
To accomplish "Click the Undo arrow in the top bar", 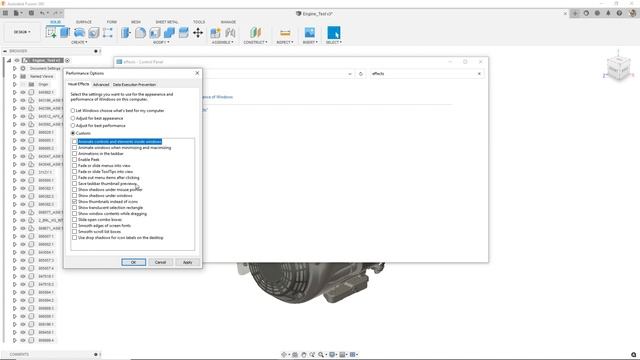I will 42,13.
